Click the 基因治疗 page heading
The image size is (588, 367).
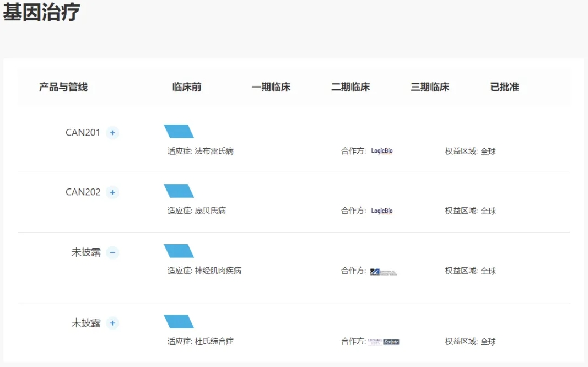tap(41, 12)
